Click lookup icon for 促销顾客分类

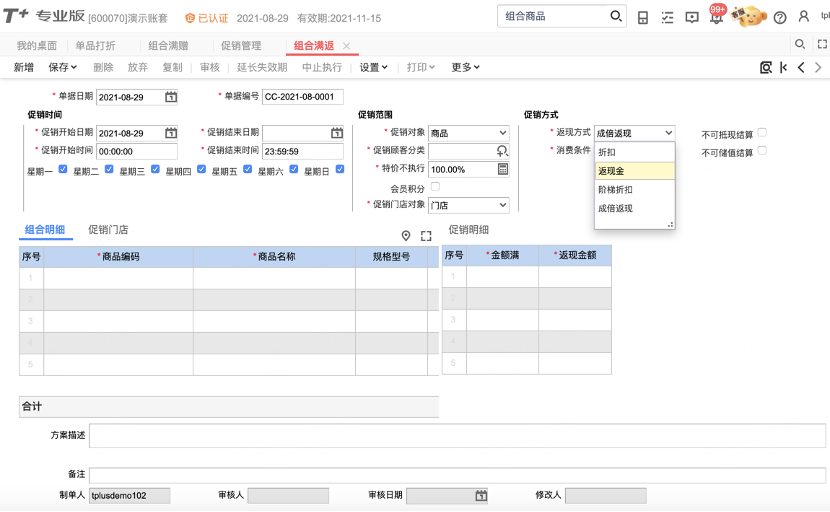(502, 151)
